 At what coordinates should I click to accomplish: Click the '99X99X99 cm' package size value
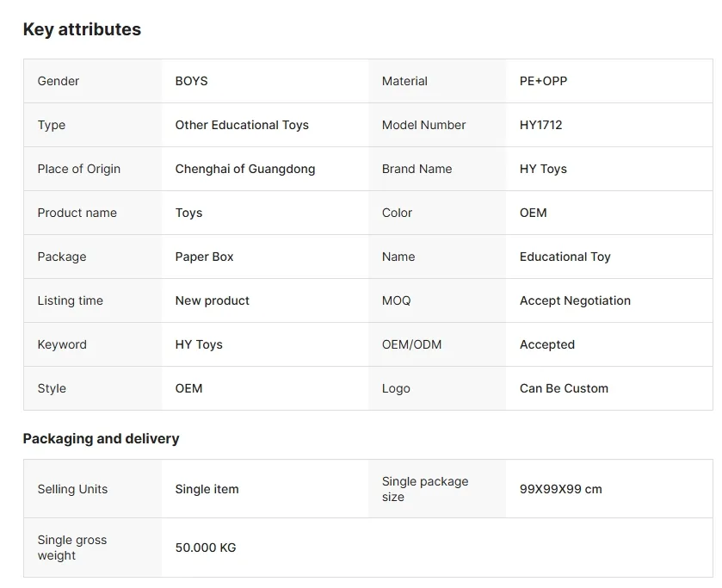coord(560,489)
